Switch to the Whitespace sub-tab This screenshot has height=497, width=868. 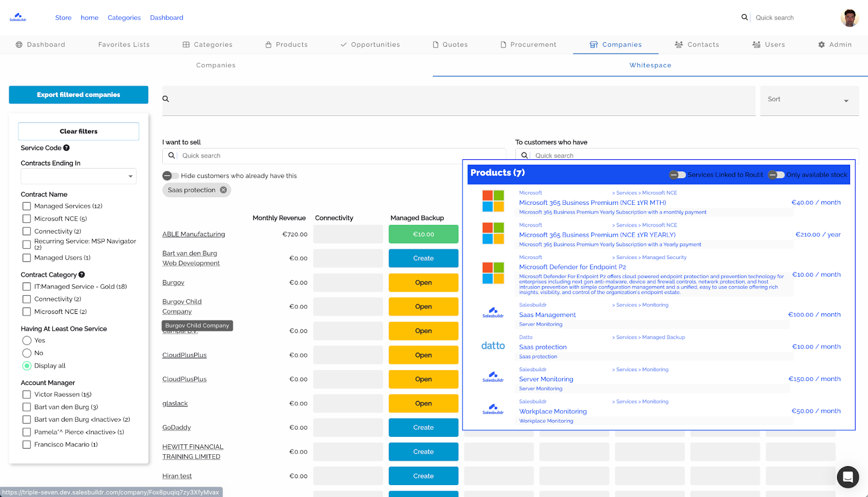(x=650, y=65)
